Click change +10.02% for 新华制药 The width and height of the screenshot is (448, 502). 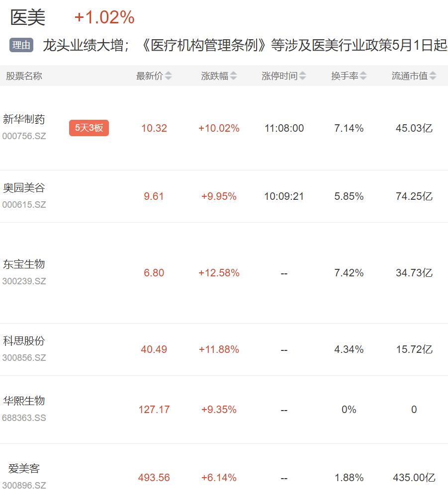[x=219, y=128]
